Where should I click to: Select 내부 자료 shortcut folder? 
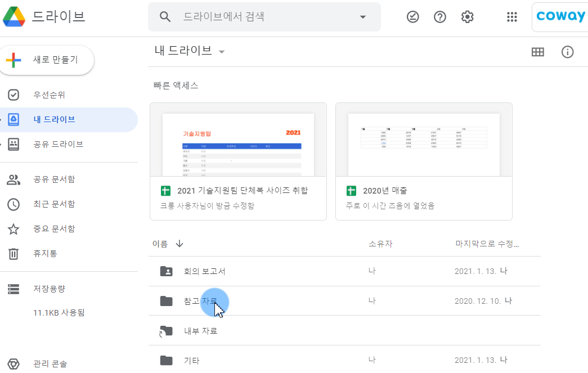coord(344,331)
